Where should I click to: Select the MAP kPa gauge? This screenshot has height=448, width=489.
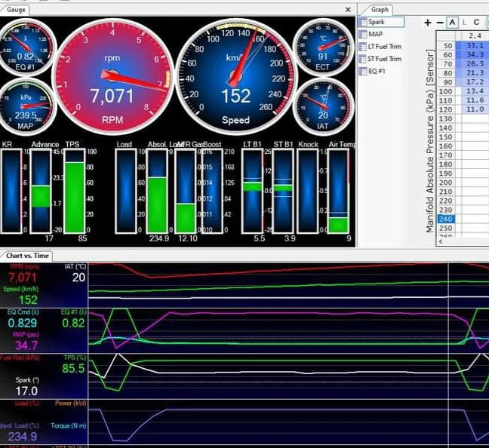coord(26,105)
